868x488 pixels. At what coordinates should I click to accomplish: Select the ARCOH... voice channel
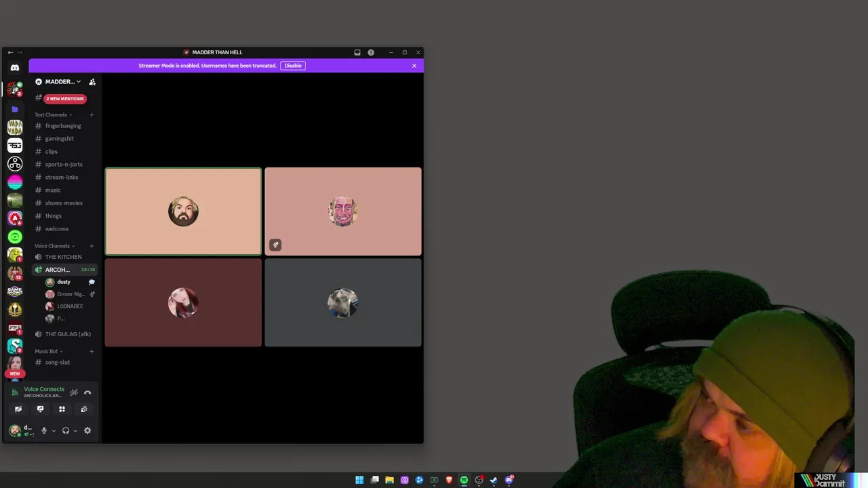[65, 270]
